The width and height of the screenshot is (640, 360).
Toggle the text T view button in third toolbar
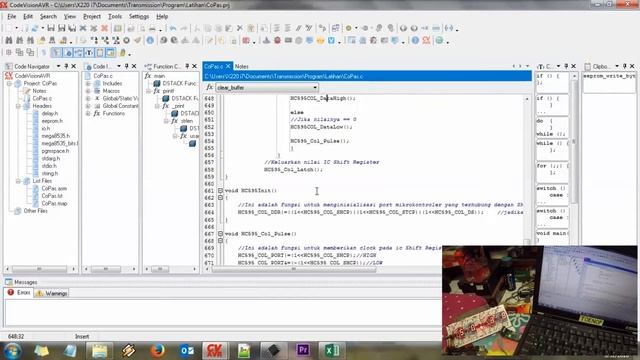[89, 53]
